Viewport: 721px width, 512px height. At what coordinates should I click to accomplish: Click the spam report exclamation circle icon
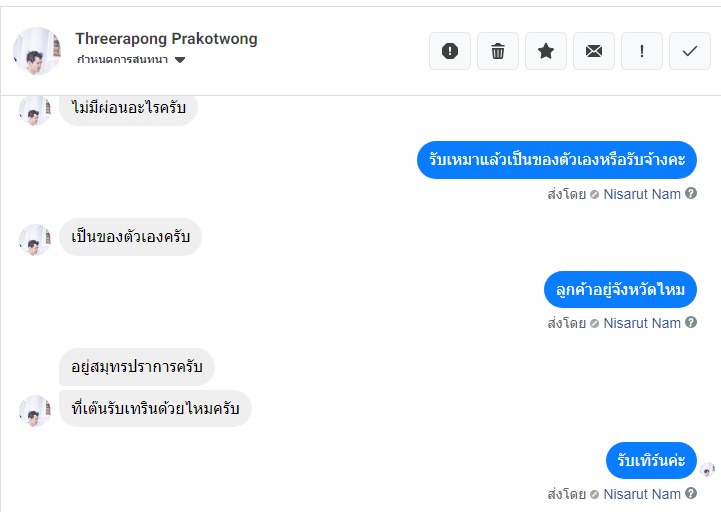[x=450, y=51]
